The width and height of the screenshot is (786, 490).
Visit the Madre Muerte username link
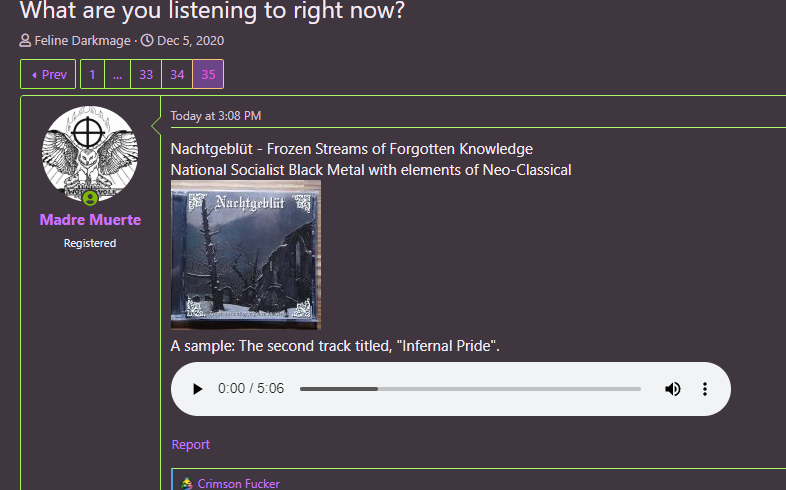(90, 220)
